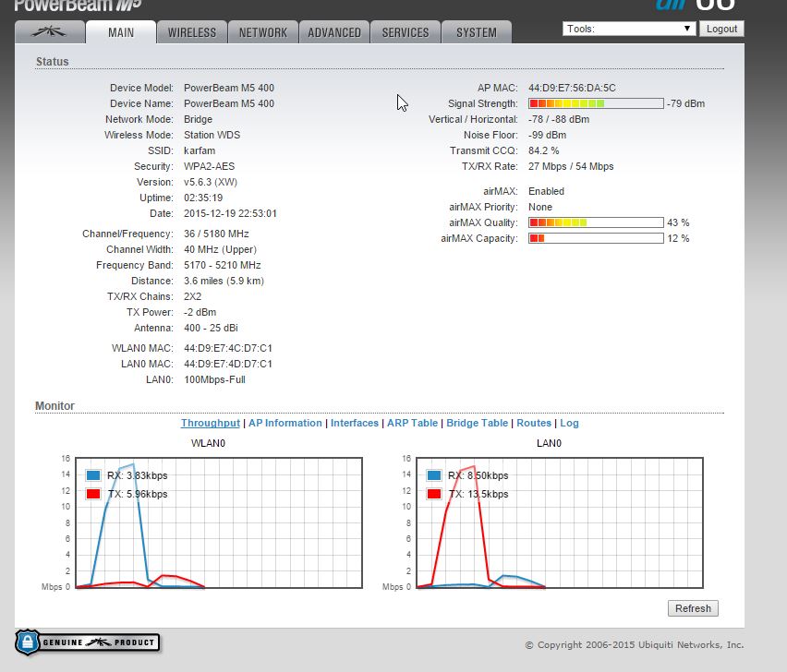The width and height of the screenshot is (787, 672).
Task: Select the SSID value karfam
Action: point(200,150)
